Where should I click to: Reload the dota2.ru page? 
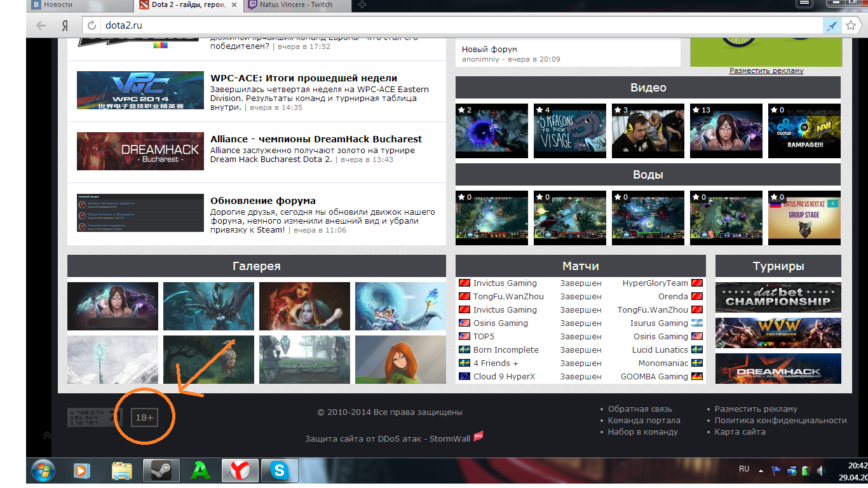(92, 26)
